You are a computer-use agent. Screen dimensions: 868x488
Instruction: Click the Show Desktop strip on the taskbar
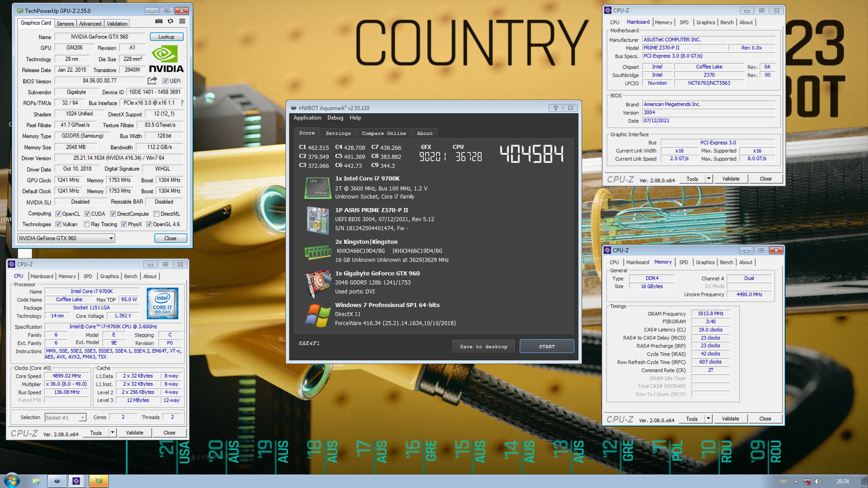click(864, 481)
